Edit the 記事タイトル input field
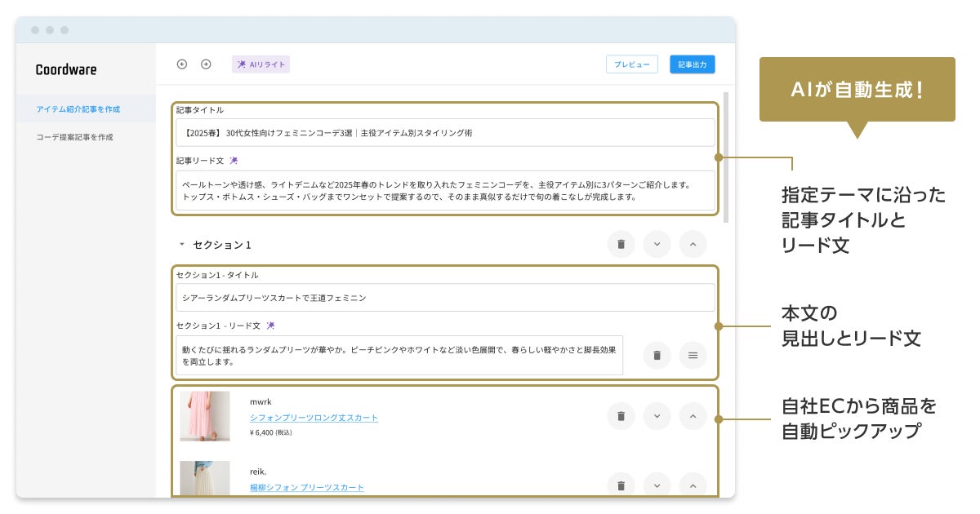 [x=445, y=133]
